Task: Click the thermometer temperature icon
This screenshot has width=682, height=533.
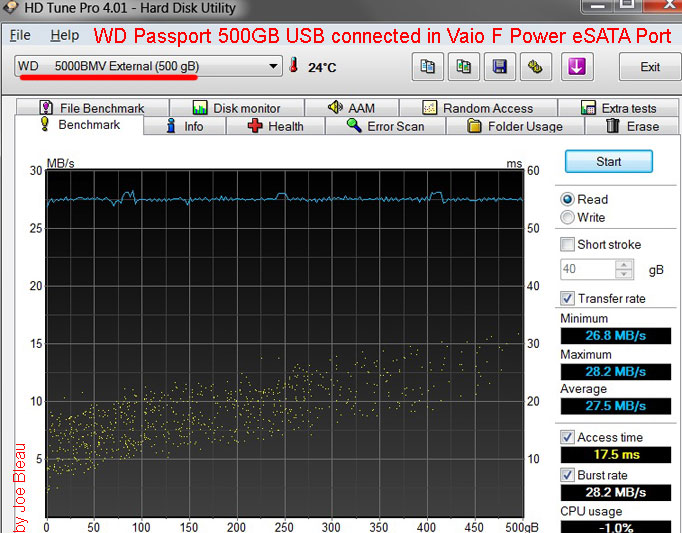Action: pyautogui.click(x=294, y=65)
